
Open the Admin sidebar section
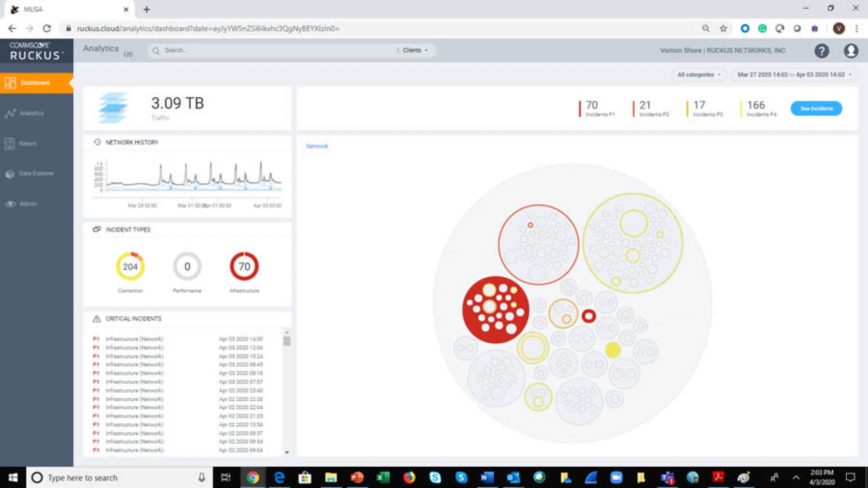coord(28,204)
